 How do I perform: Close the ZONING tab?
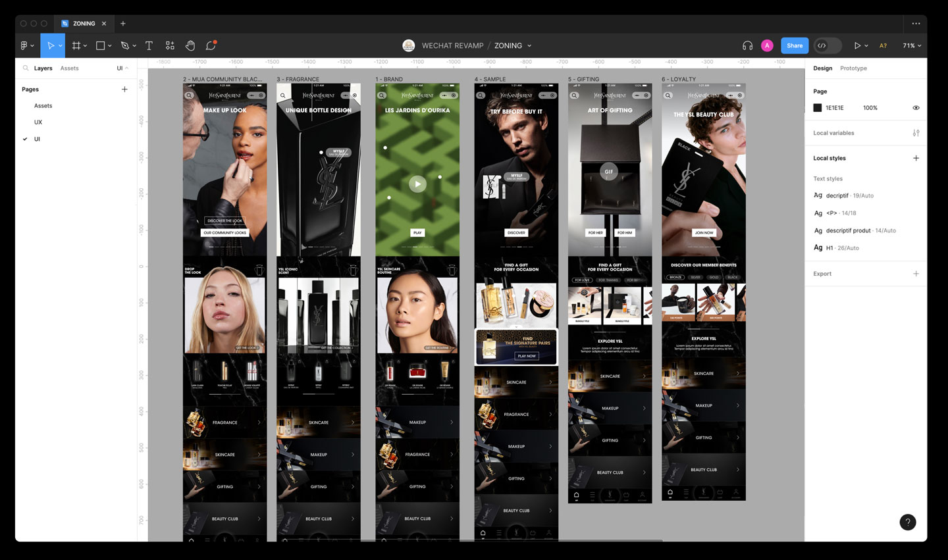tap(103, 24)
